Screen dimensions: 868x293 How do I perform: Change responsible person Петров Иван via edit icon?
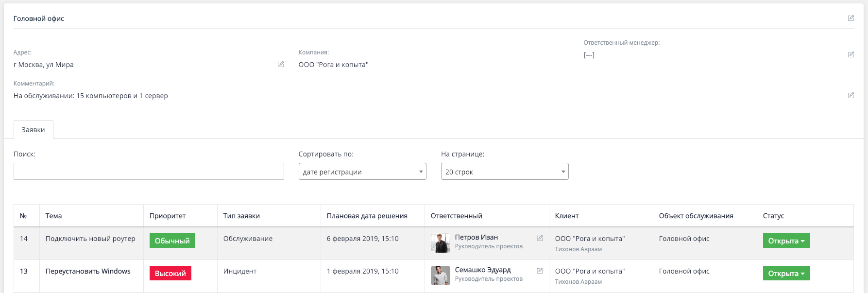pos(540,238)
